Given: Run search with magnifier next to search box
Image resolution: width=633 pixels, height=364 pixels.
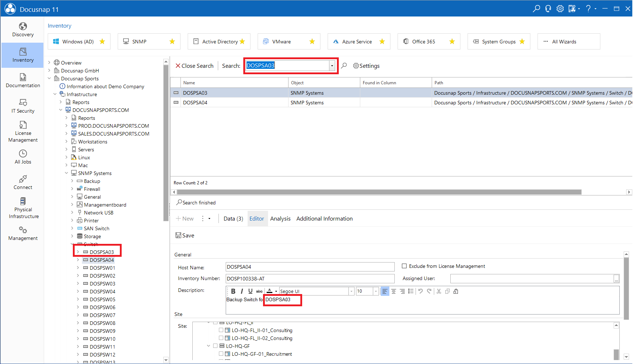Looking at the screenshot, I should click(x=344, y=66).
